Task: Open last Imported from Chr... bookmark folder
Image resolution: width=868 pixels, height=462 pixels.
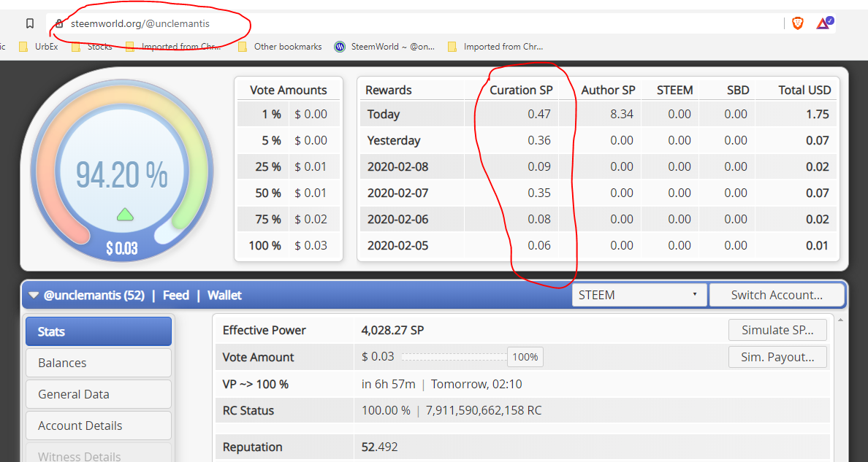Action: tap(495, 47)
